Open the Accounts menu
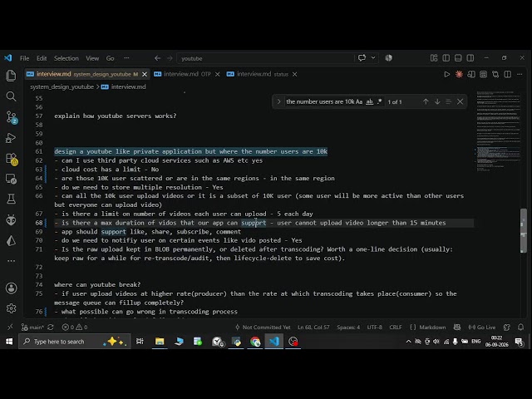This screenshot has width=532, height=399. [11, 288]
